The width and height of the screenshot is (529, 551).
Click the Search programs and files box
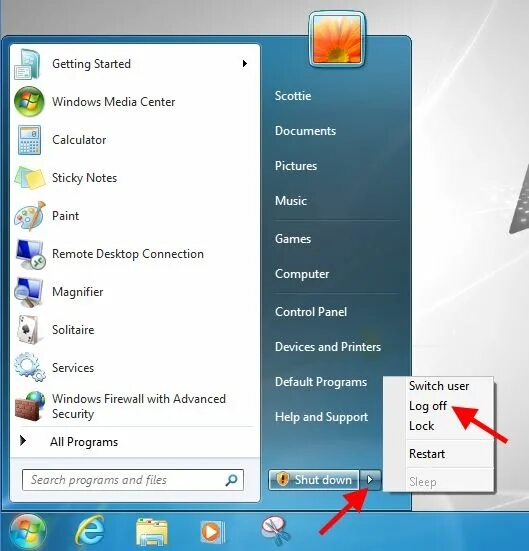tap(133, 480)
